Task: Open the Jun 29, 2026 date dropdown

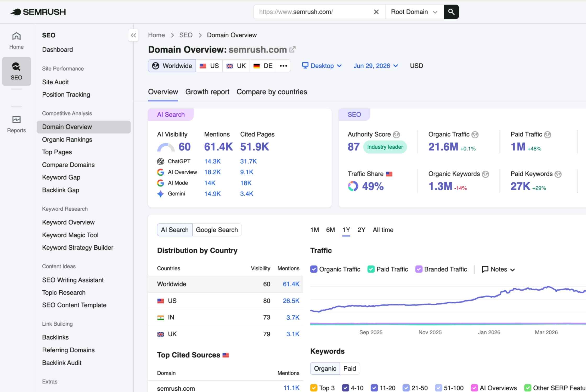Action: tap(376, 66)
